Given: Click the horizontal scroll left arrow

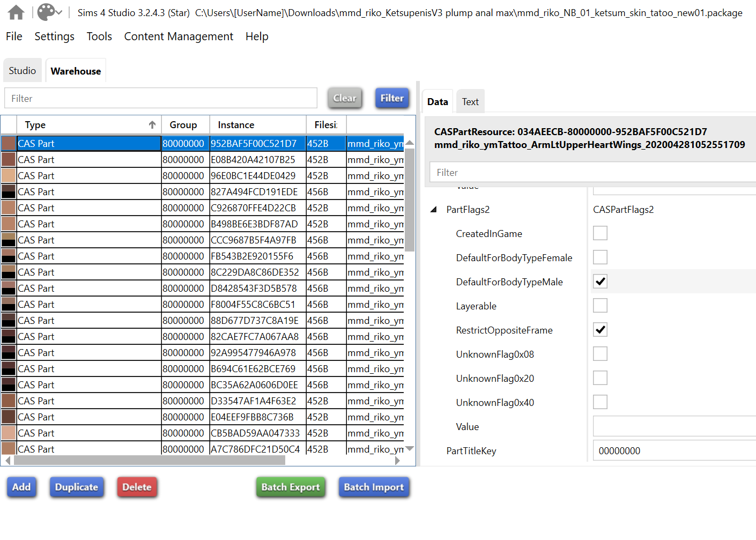Looking at the screenshot, I should coord(8,461).
